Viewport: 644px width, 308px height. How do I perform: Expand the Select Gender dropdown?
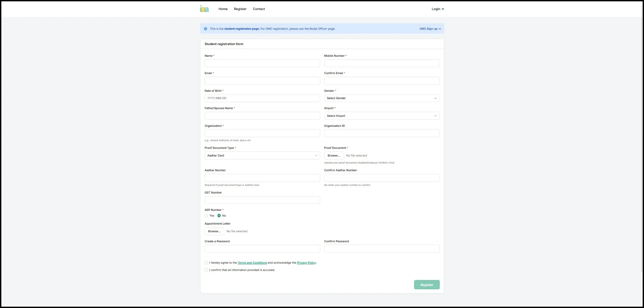(382, 98)
